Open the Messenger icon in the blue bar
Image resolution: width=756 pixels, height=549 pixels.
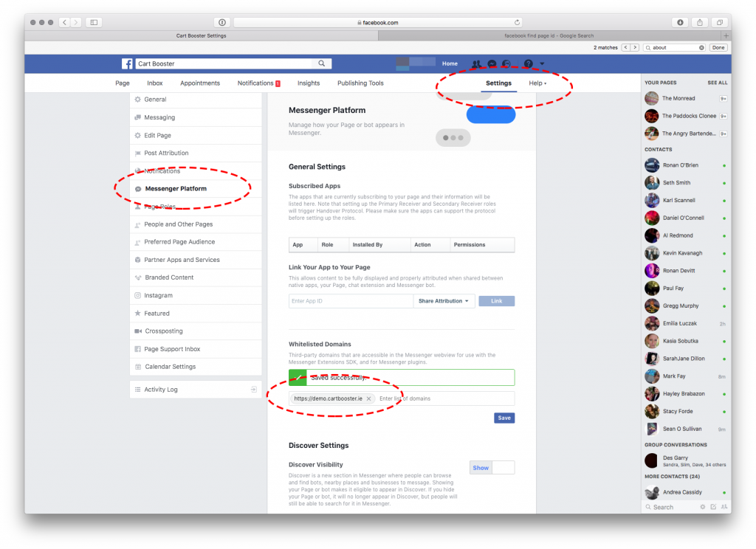(492, 63)
